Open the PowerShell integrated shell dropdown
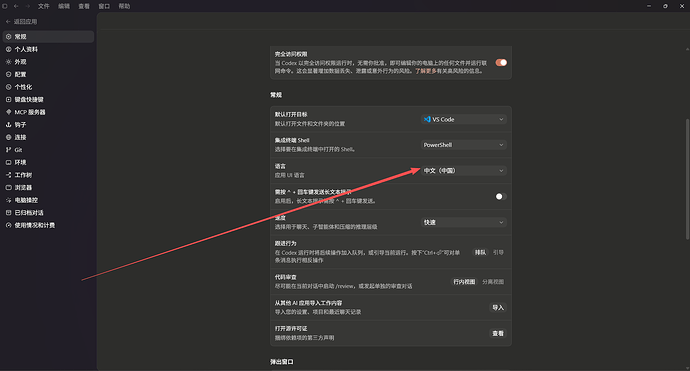The image size is (690, 371). coord(464,145)
